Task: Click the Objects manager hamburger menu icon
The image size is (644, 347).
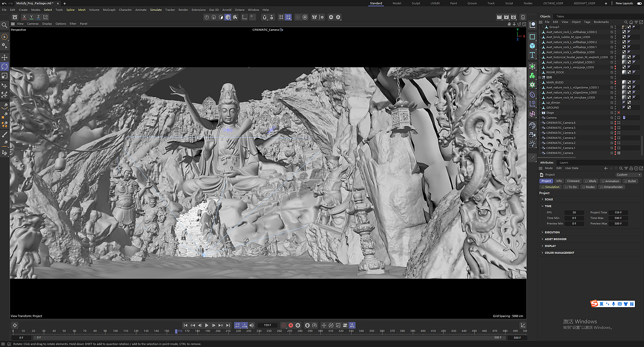Action: coord(541,22)
